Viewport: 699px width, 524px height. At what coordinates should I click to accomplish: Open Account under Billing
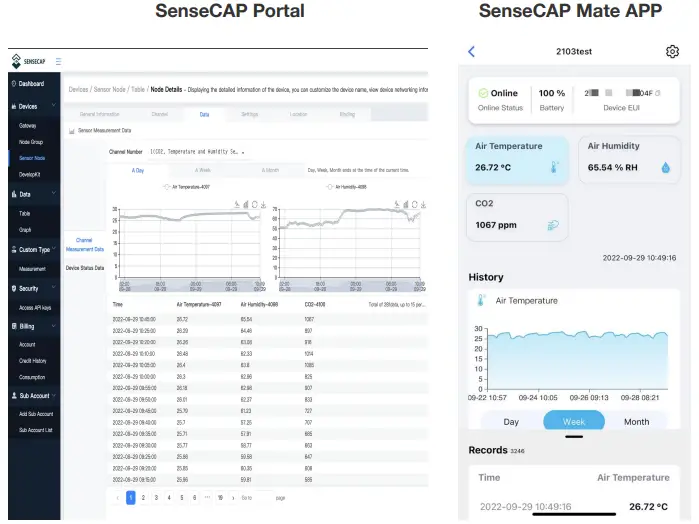pos(27,344)
